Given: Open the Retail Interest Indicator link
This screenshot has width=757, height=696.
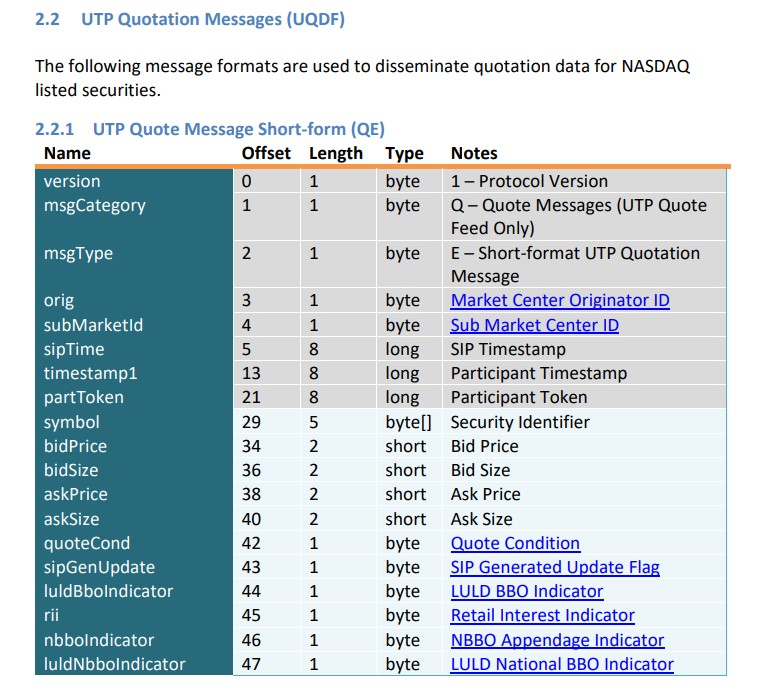Looking at the screenshot, I should pyautogui.click(x=542, y=615).
